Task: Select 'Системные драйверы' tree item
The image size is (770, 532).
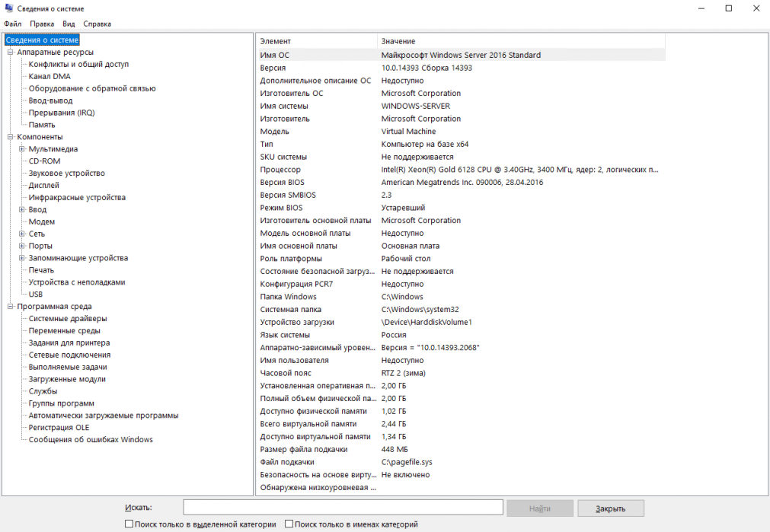Action: pyautogui.click(x=68, y=318)
